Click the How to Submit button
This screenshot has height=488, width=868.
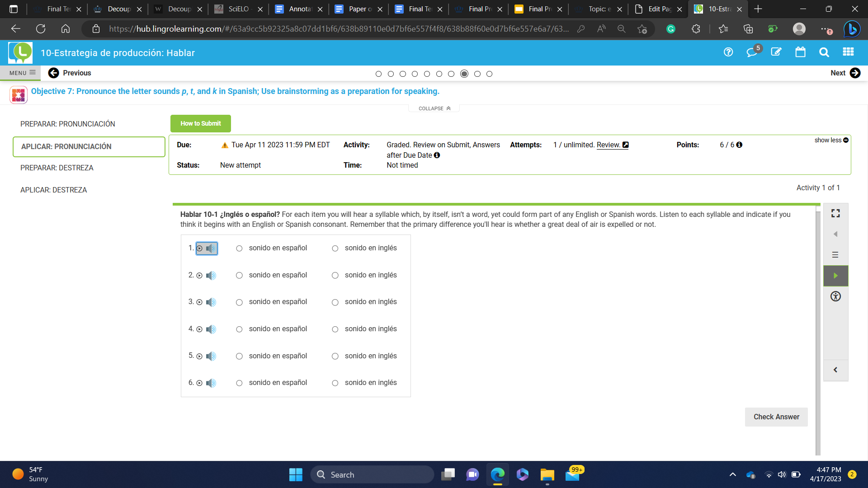(200, 123)
